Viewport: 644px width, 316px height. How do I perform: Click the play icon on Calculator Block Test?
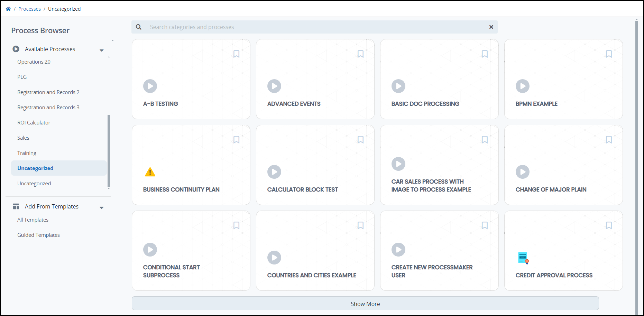coord(274,171)
